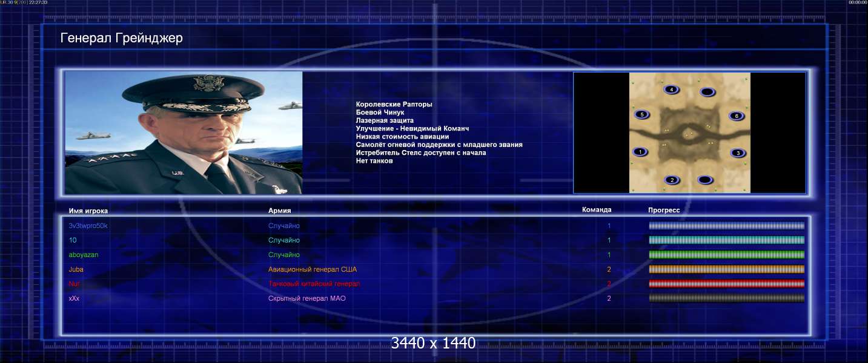Select start position marker 6 on map

point(736,116)
